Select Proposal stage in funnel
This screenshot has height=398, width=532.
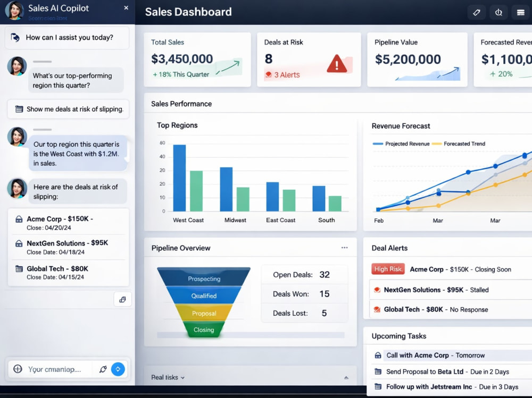click(204, 313)
